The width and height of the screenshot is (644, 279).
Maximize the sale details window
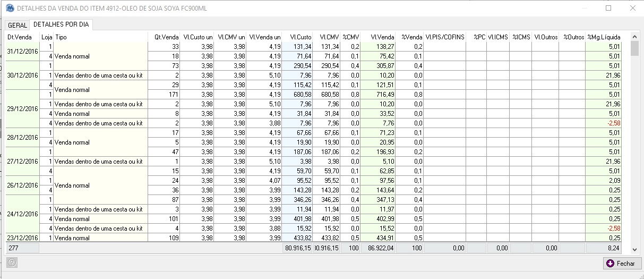tap(608, 8)
